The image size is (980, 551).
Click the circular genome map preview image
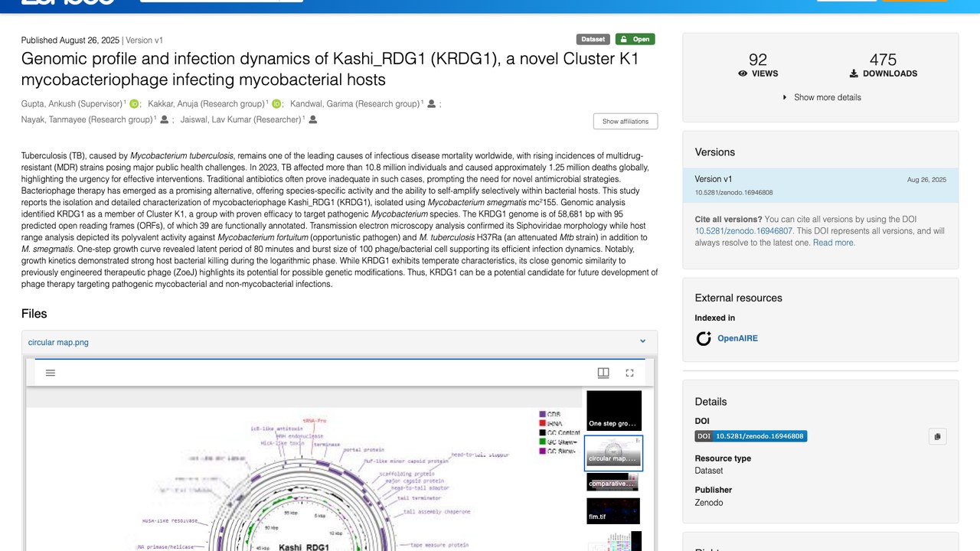pyautogui.click(x=305, y=478)
